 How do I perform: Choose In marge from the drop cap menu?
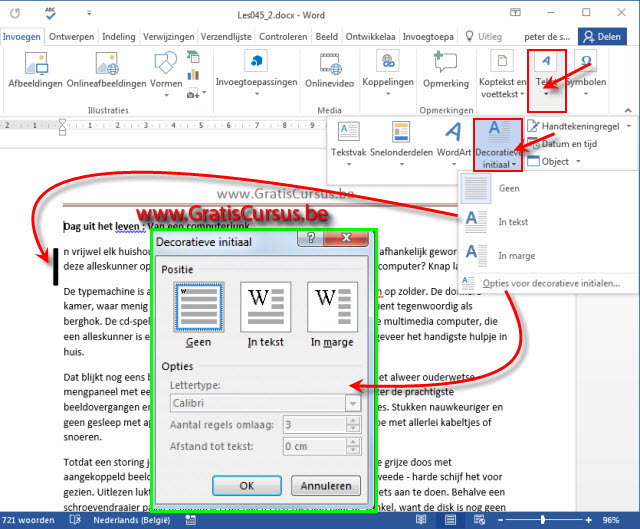click(x=547, y=256)
